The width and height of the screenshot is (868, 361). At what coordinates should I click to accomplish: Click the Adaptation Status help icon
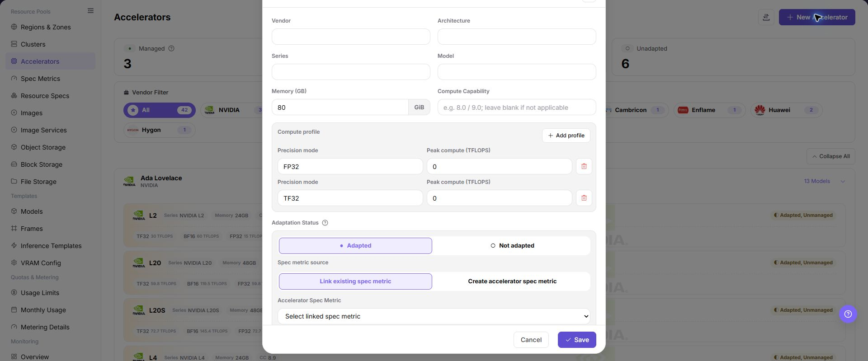click(325, 223)
